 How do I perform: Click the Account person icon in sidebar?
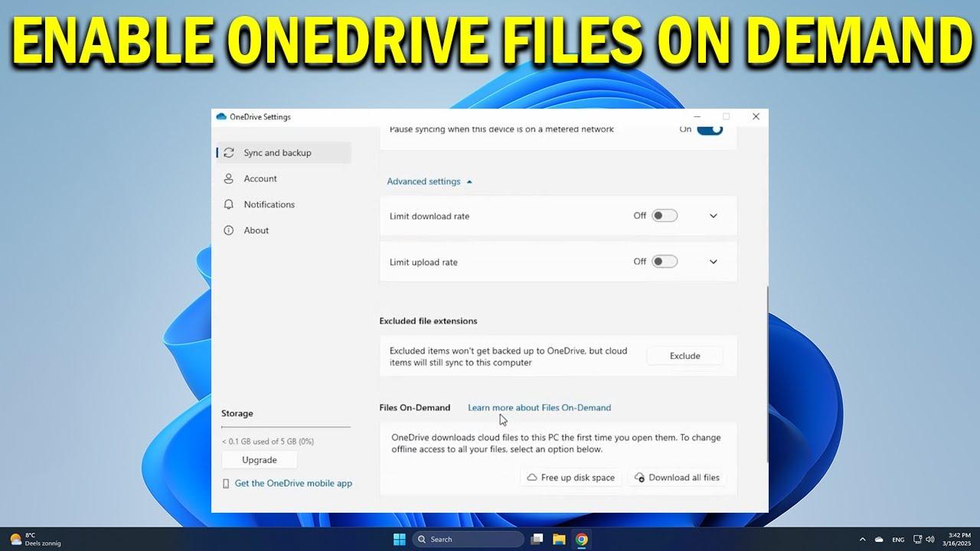pos(229,178)
